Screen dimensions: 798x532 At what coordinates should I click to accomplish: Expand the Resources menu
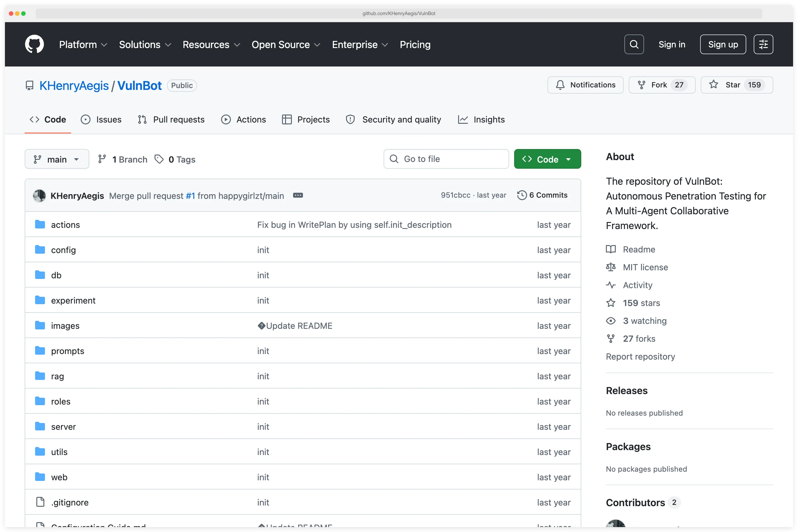(212, 44)
